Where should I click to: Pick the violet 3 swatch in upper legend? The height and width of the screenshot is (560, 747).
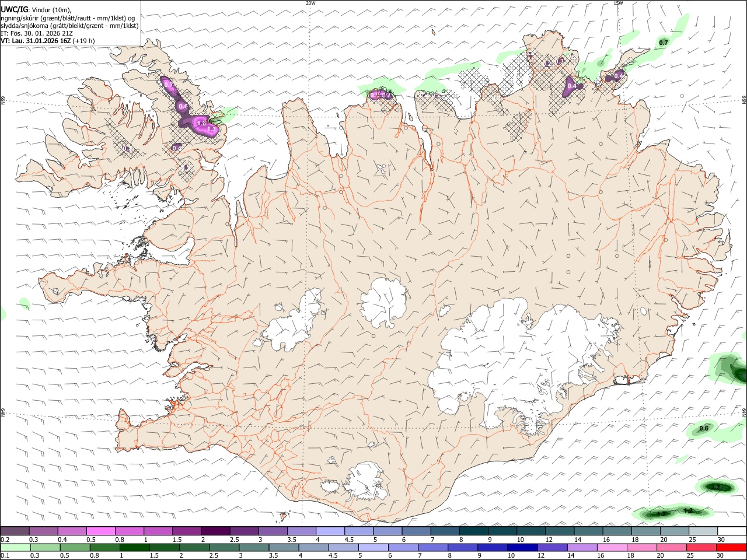pos(273,531)
